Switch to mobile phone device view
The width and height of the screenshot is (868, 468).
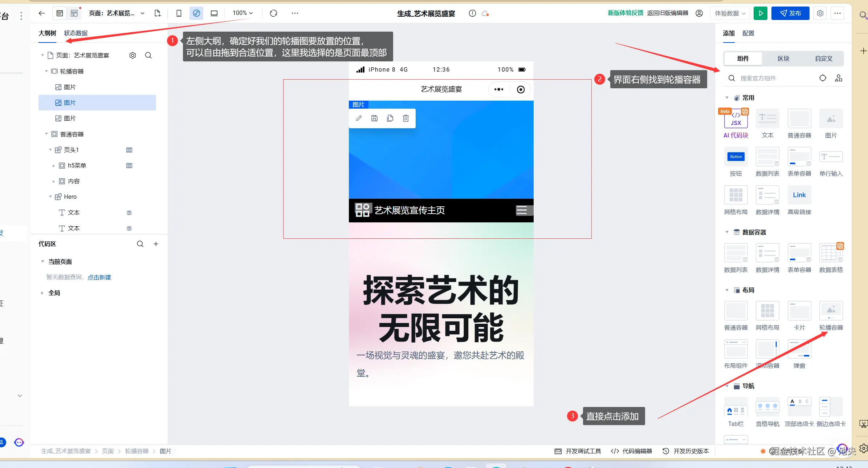179,13
